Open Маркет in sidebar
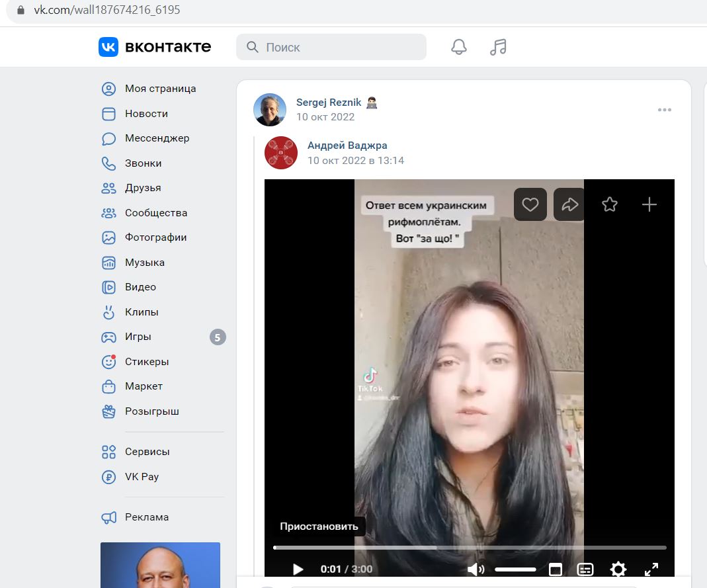Screen dimensions: 707x588 click(144, 386)
